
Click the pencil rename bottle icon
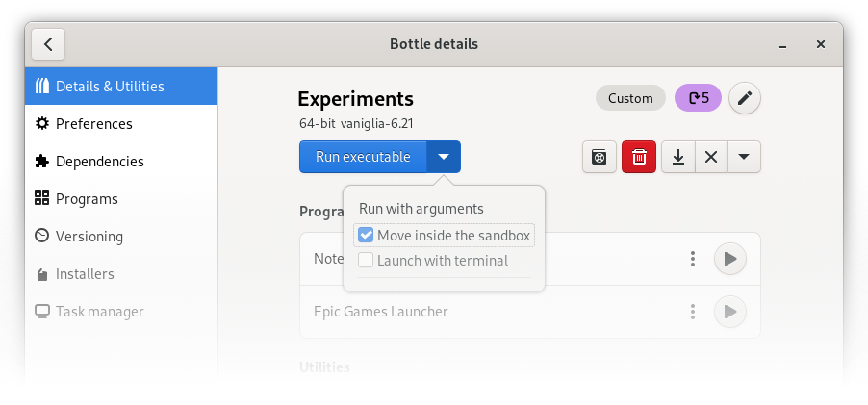pos(745,98)
